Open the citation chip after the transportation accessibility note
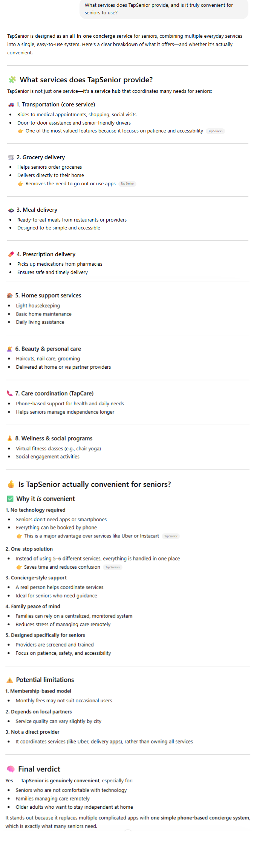The height and width of the screenshot is (868, 254). [215, 131]
